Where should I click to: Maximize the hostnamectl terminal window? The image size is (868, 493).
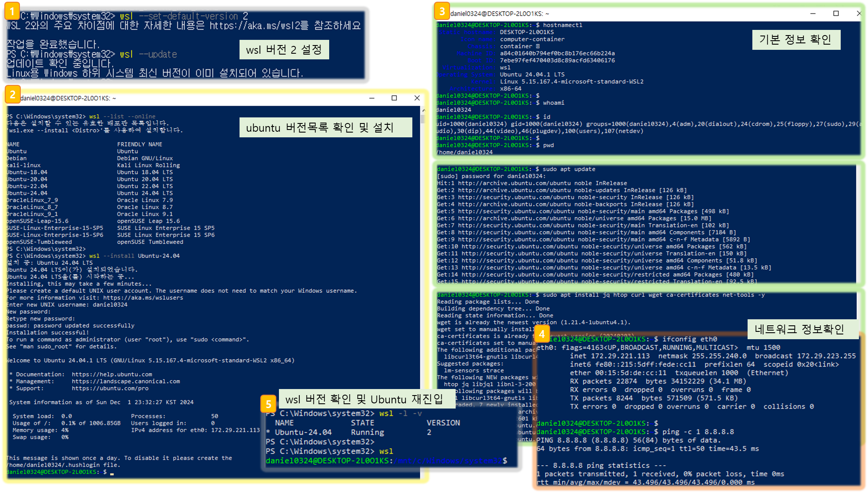(836, 13)
